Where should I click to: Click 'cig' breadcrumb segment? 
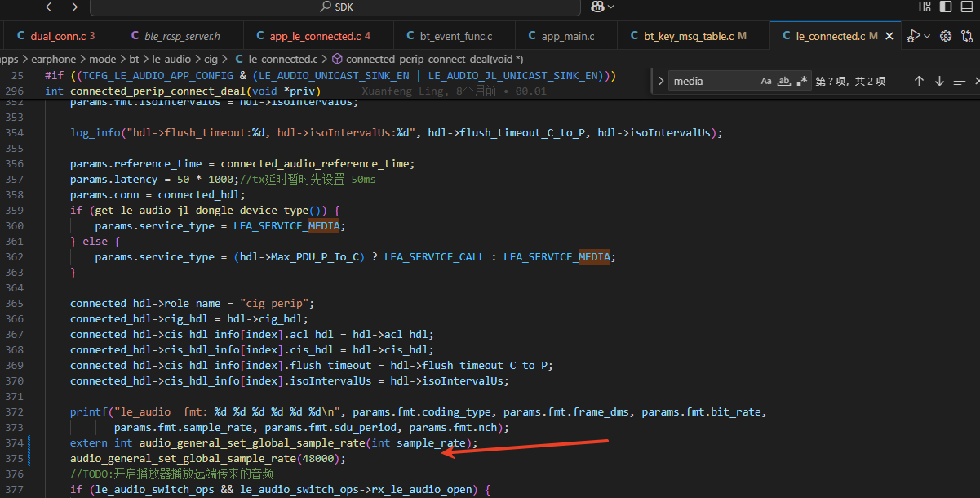click(x=211, y=59)
